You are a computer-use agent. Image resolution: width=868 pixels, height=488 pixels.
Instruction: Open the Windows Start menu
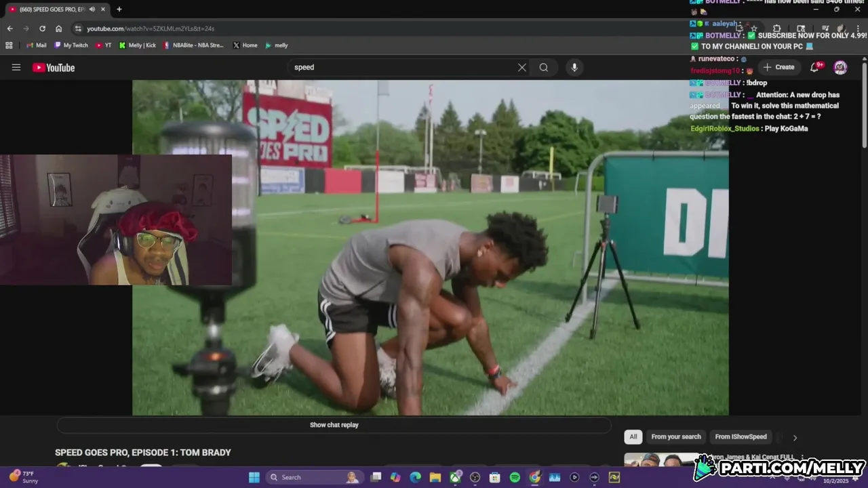point(254,477)
